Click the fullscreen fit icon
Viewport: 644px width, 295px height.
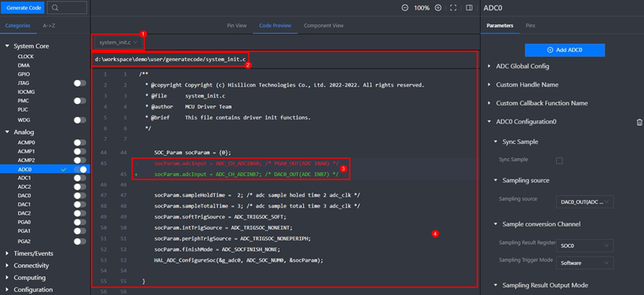pos(453,8)
